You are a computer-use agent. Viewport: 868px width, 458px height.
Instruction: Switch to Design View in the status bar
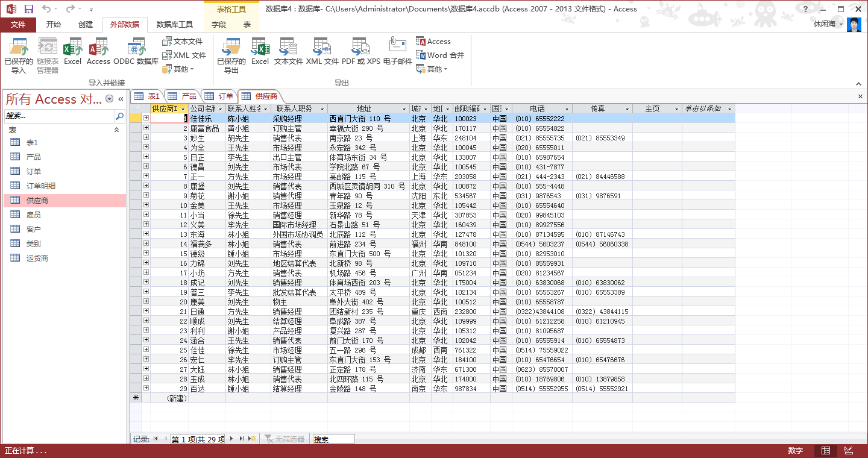[x=849, y=451]
